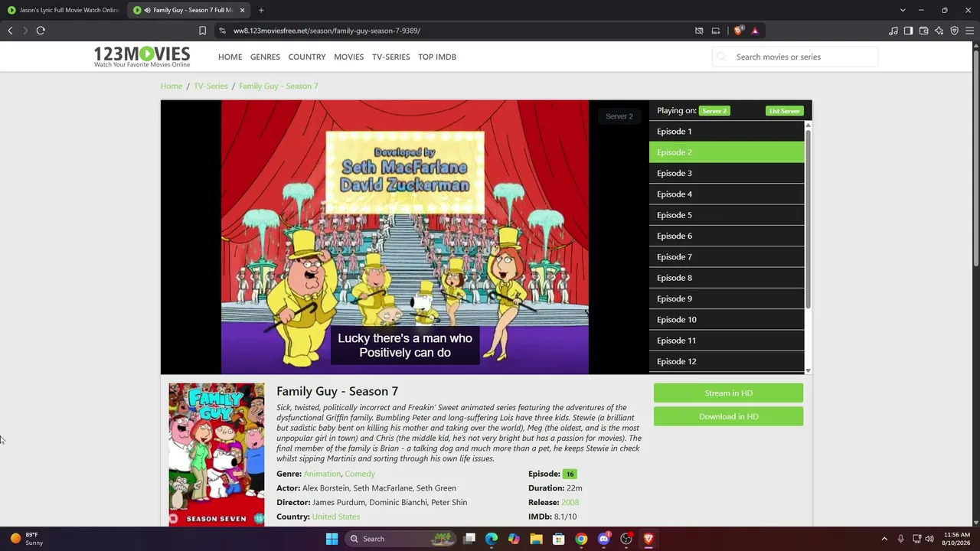980x551 pixels.
Task: Click the Family Guy Season Seven poster
Action: point(217,455)
